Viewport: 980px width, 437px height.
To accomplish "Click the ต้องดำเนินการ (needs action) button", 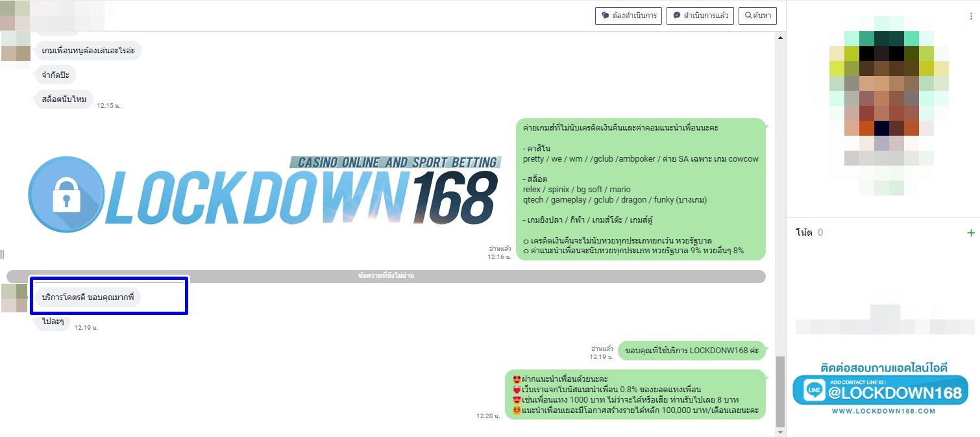I will tap(628, 16).
